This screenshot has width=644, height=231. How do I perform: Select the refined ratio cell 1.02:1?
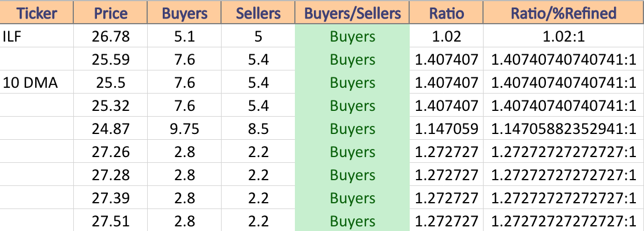pyautogui.click(x=563, y=36)
